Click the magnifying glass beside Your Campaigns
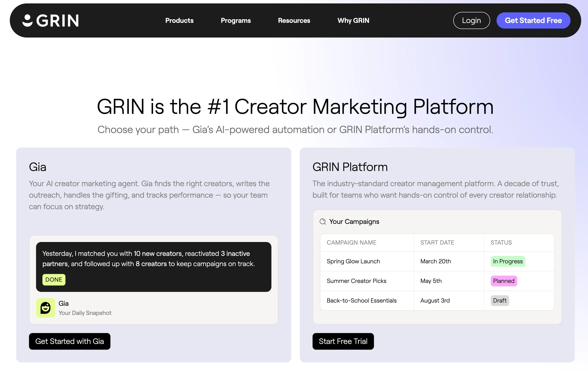The image size is (588, 371). click(323, 222)
